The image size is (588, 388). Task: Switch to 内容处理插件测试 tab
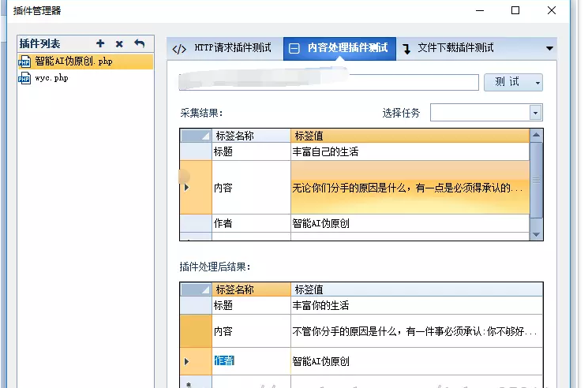click(x=339, y=48)
